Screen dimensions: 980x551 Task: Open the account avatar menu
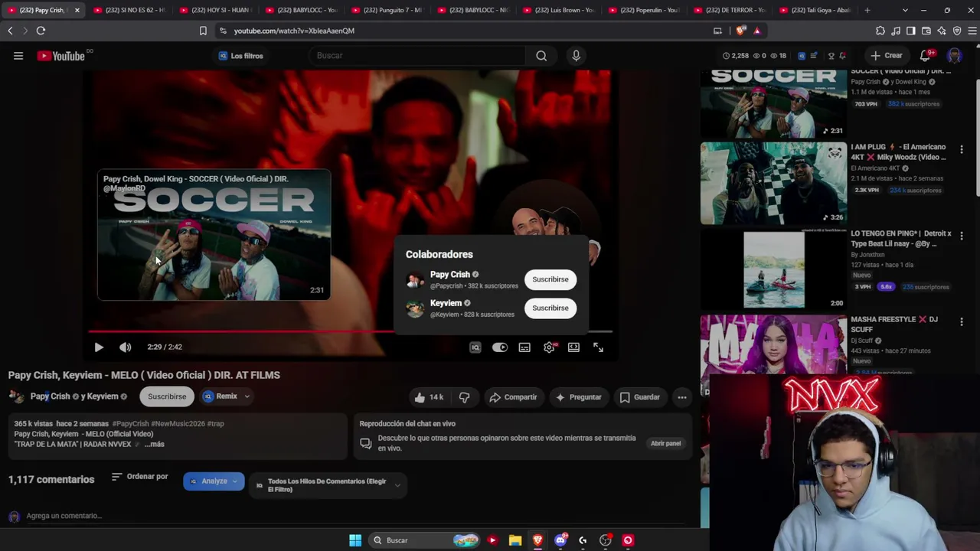point(954,55)
